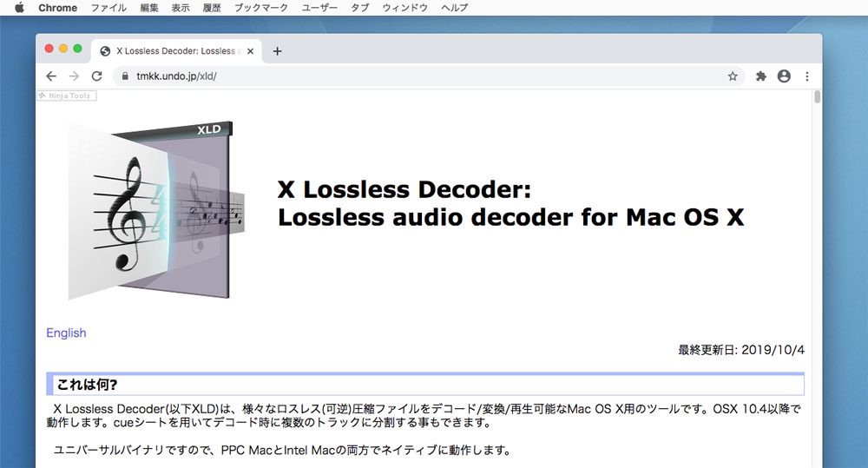Click the page vertical scrollbar thumb
The image size is (868, 468).
click(x=817, y=97)
